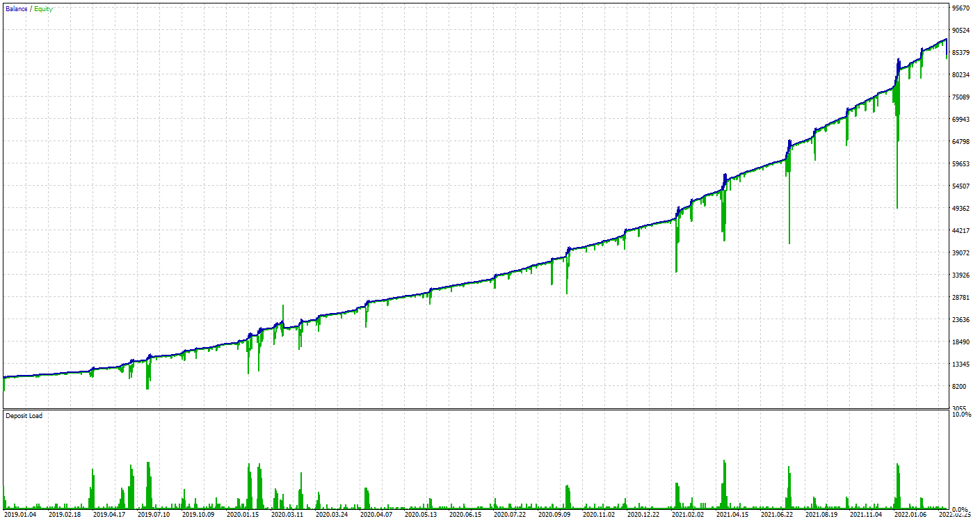This screenshot has height=521, width=980.
Task: Click the 2020.04.07 date label
Action: pyautogui.click(x=377, y=515)
